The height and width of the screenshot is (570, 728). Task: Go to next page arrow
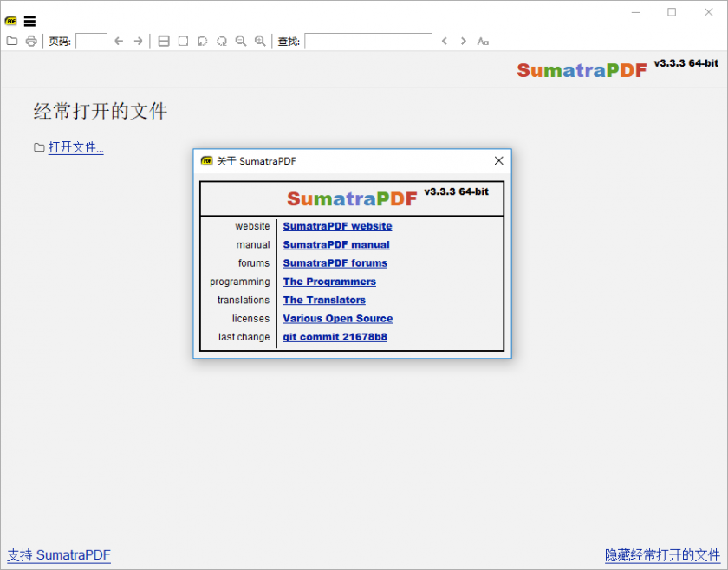138,41
